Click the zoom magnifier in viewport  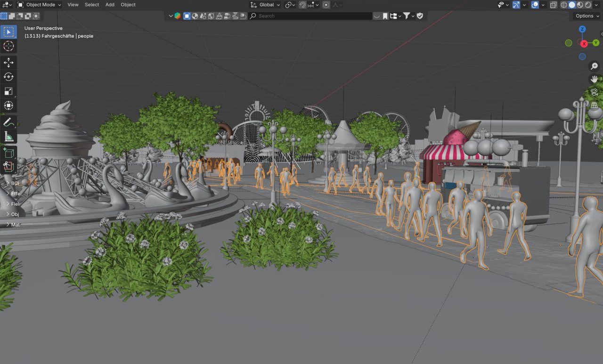595,66
